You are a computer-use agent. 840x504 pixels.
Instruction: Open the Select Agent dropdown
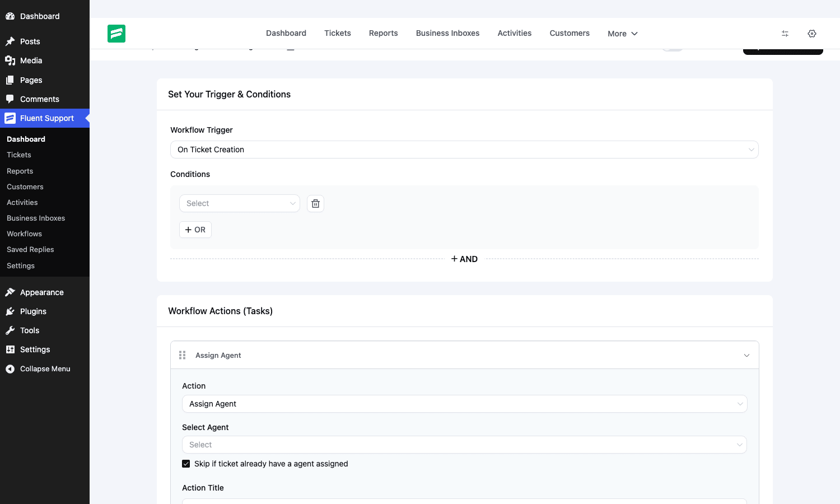coord(464,445)
